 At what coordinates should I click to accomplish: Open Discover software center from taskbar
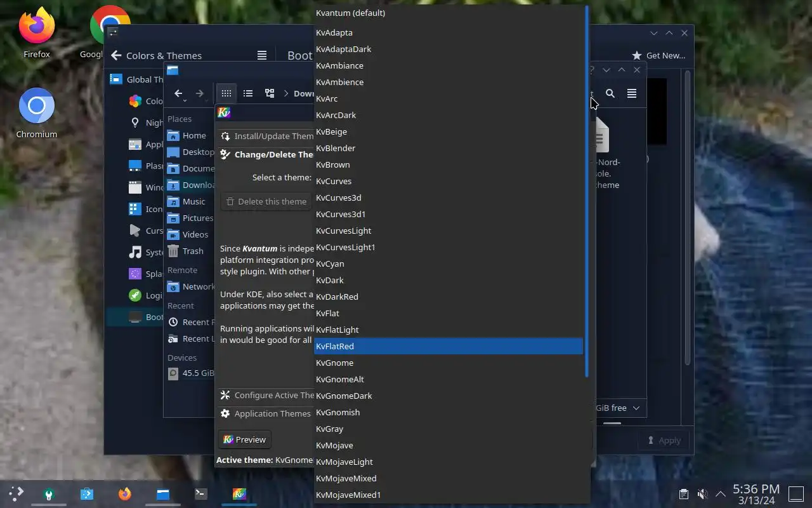coord(87,493)
